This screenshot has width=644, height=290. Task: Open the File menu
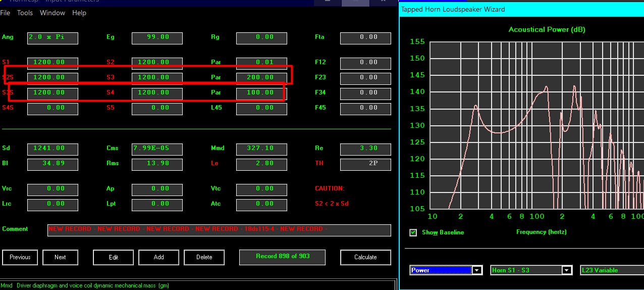click(x=5, y=13)
